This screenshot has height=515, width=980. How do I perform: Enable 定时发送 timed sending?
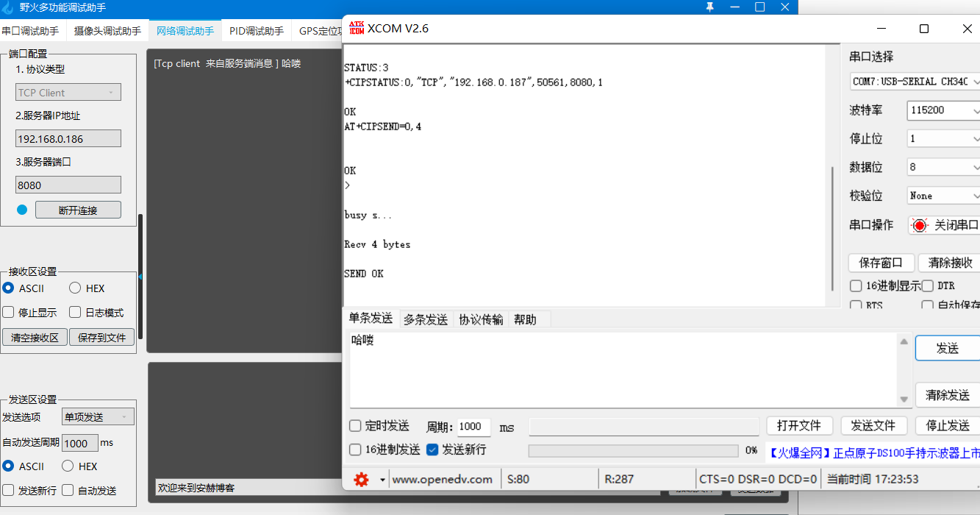click(x=355, y=426)
